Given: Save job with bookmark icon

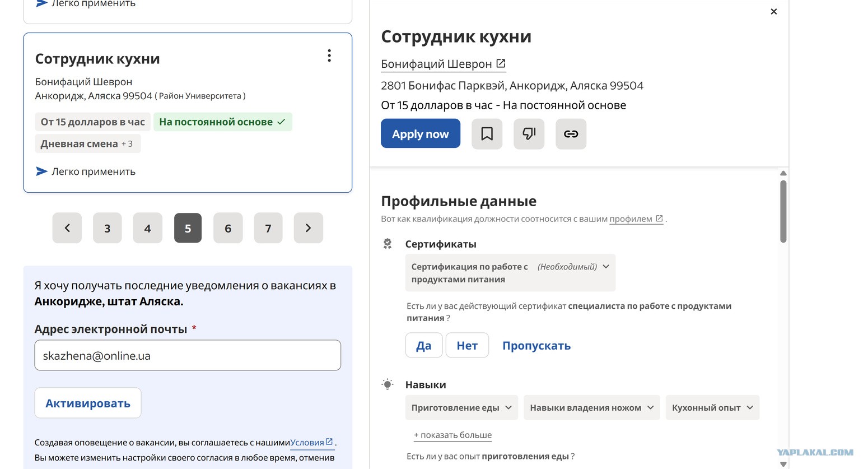Looking at the screenshot, I should [487, 134].
